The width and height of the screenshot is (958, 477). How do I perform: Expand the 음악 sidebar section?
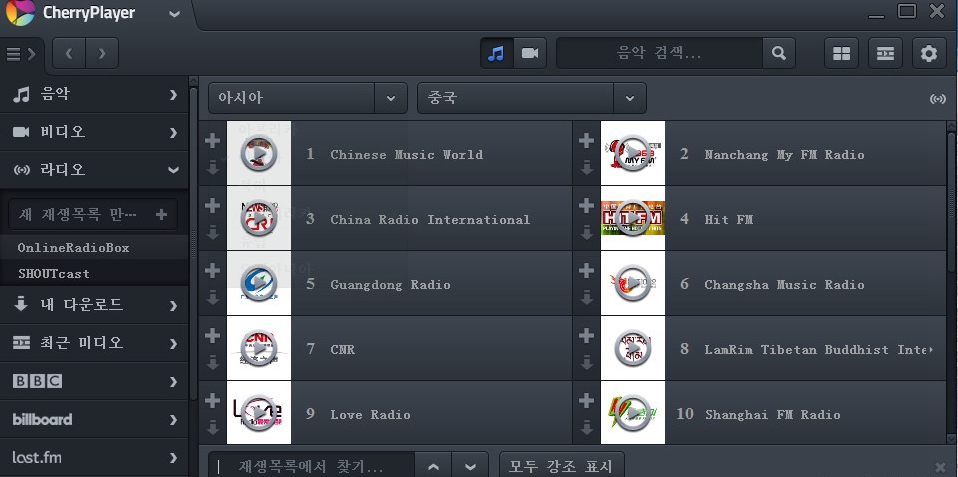pos(94,95)
